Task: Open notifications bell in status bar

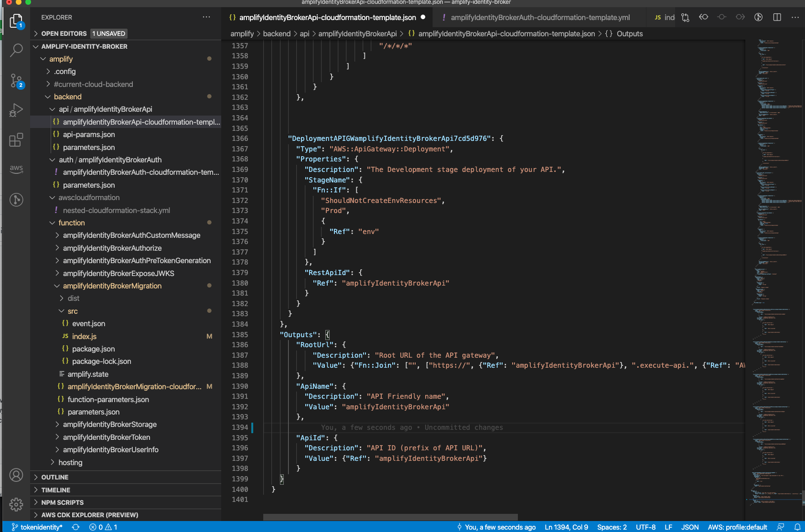Action: [797, 527]
